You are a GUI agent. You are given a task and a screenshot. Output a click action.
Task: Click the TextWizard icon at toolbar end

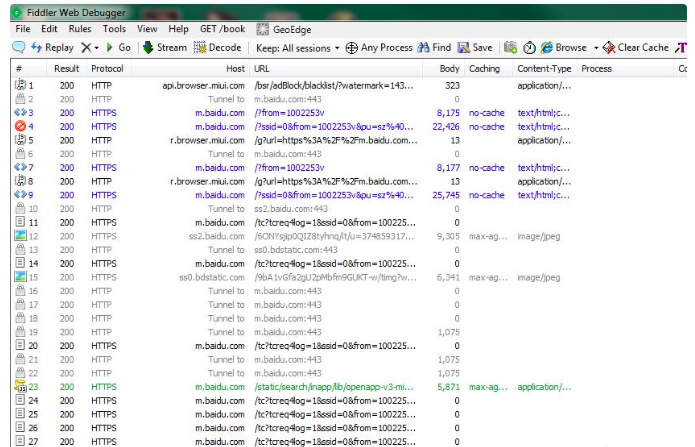pyautogui.click(x=681, y=47)
